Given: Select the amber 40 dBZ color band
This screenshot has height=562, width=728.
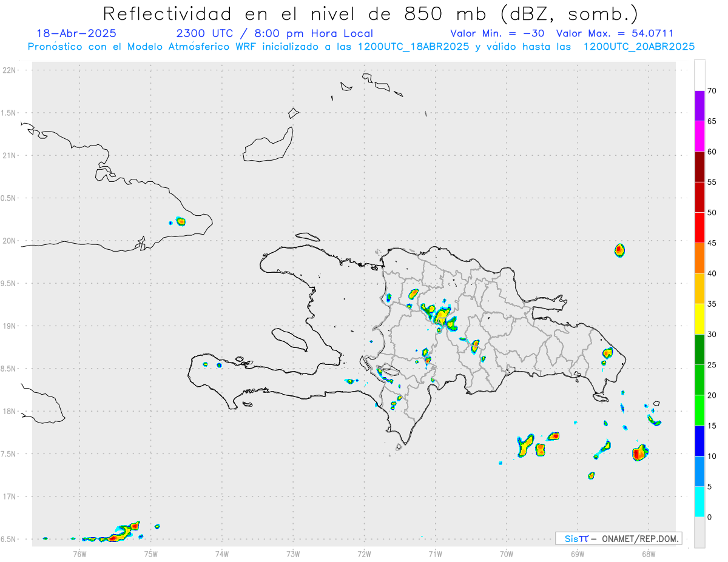Looking at the screenshot, I should click(699, 289).
